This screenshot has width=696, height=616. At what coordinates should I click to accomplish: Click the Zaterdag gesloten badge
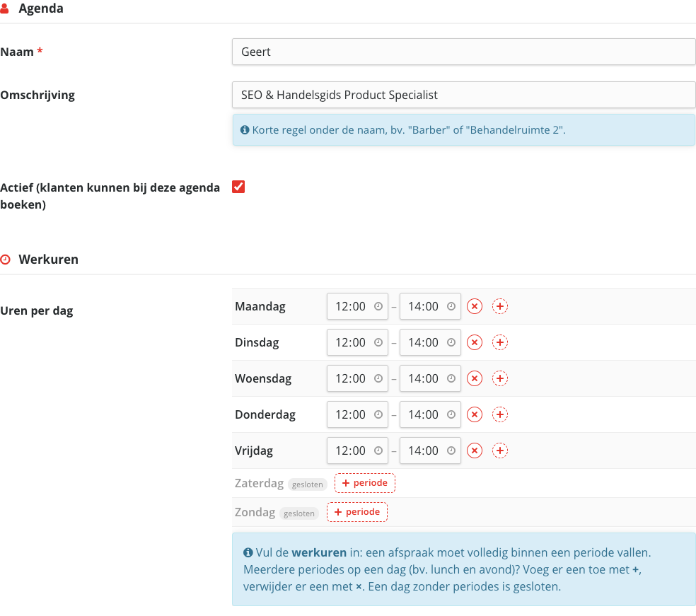click(x=308, y=484)
